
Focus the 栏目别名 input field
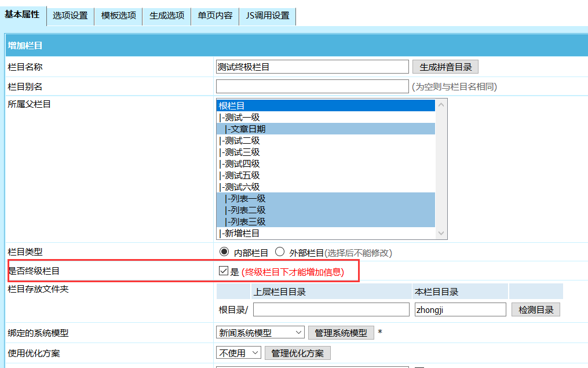312,86
